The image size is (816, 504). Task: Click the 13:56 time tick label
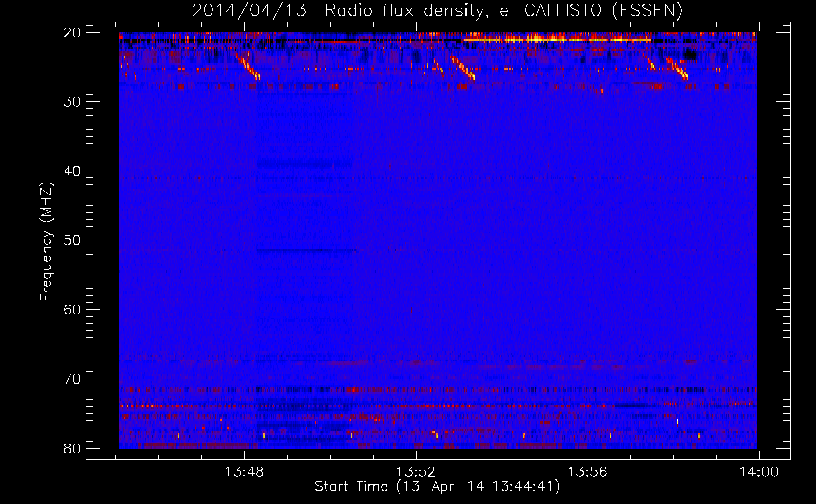[x=588, y=472]
